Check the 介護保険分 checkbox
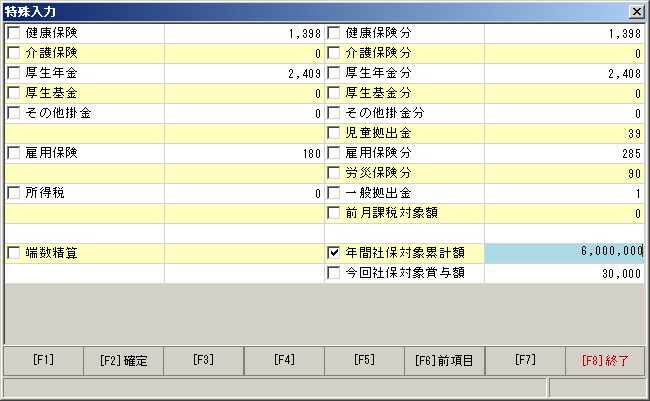Image resolution: width=650 pixels, height=401 pixels. tap(334, 53)
